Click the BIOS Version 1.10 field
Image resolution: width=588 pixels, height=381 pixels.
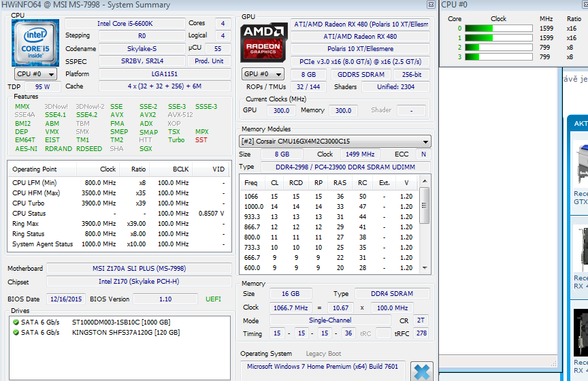[x=165, y=299]
